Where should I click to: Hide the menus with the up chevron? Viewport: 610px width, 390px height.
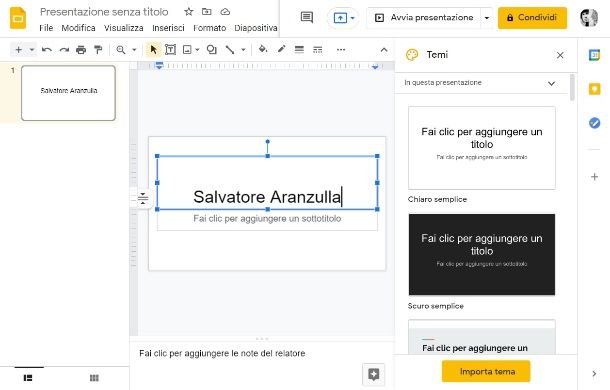pyautogui.click(x=384, y=49)
